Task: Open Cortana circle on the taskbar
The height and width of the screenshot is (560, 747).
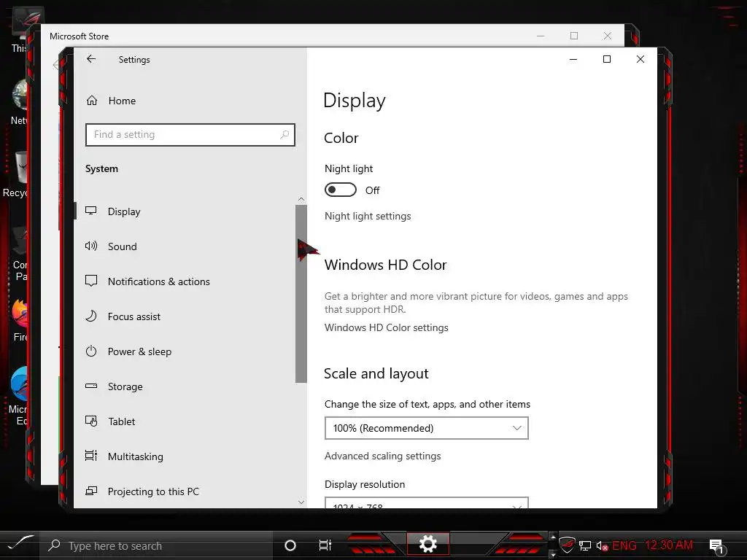Action: pos(290,545)
